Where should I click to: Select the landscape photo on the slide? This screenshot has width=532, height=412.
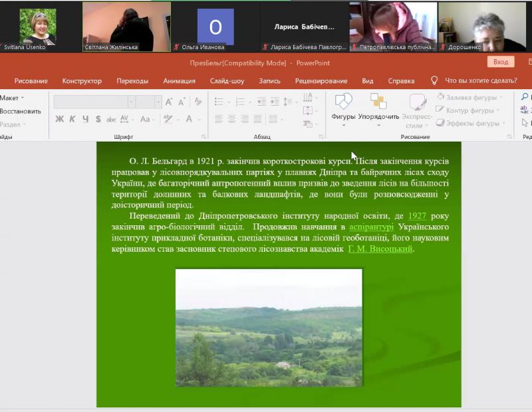(x=269, y=328)
